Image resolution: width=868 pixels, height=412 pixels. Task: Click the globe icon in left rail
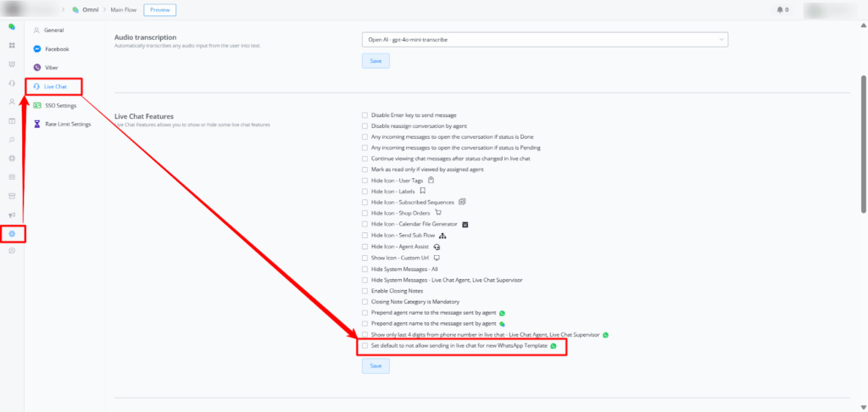tap(12, 158)
